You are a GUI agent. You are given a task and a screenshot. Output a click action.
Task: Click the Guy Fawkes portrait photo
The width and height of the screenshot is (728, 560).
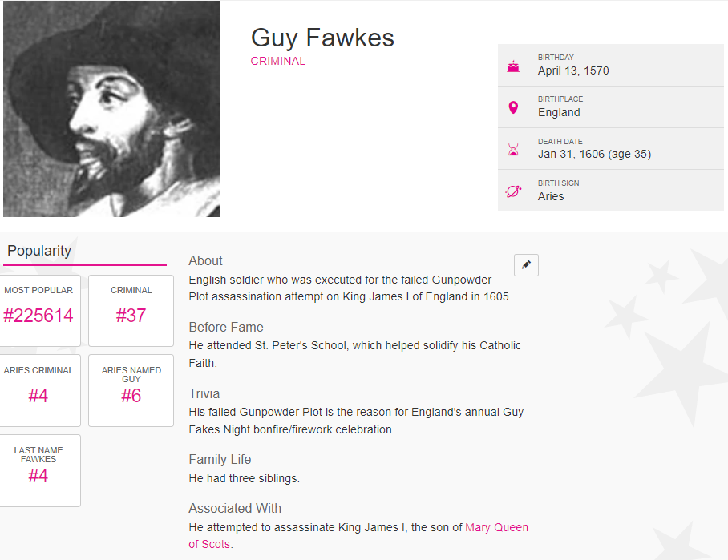tap(111, 109)
